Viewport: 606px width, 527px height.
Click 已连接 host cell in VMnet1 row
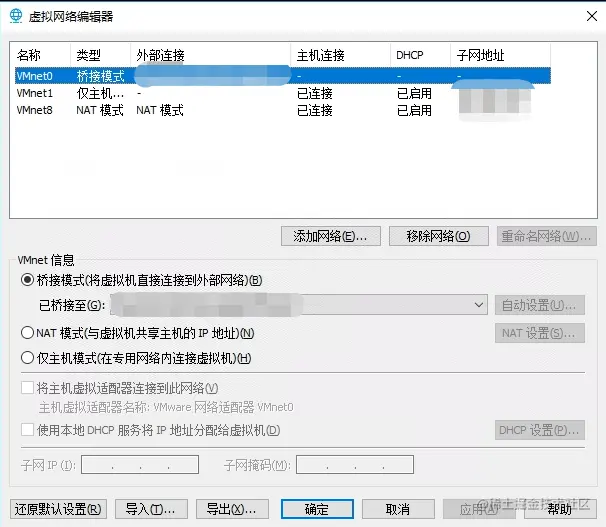[x=315, y=94]
